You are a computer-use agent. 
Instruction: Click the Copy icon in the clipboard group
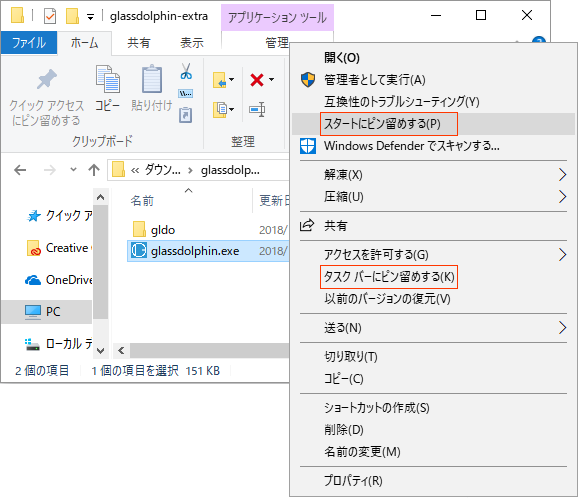[107, 79]
